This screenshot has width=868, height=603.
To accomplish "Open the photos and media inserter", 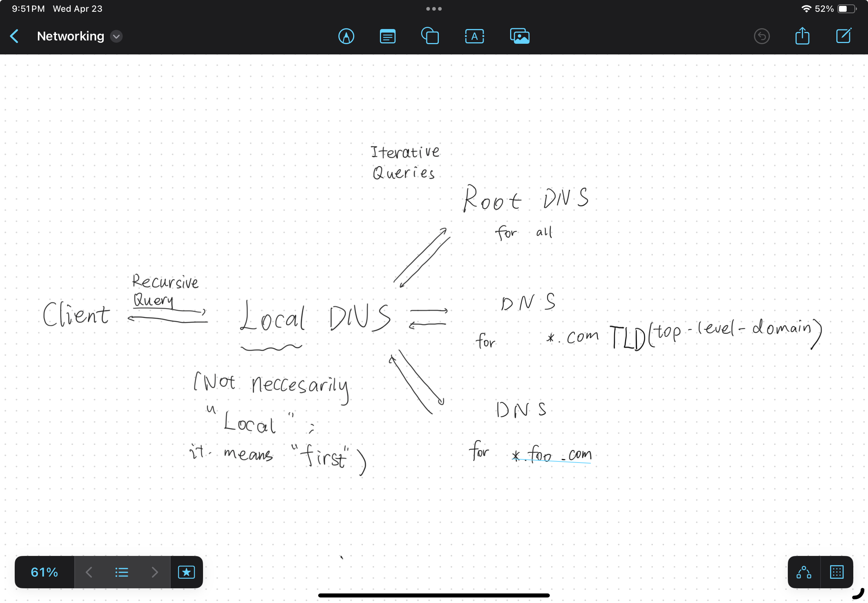I will pyautogui.click(x=520, y=36).
